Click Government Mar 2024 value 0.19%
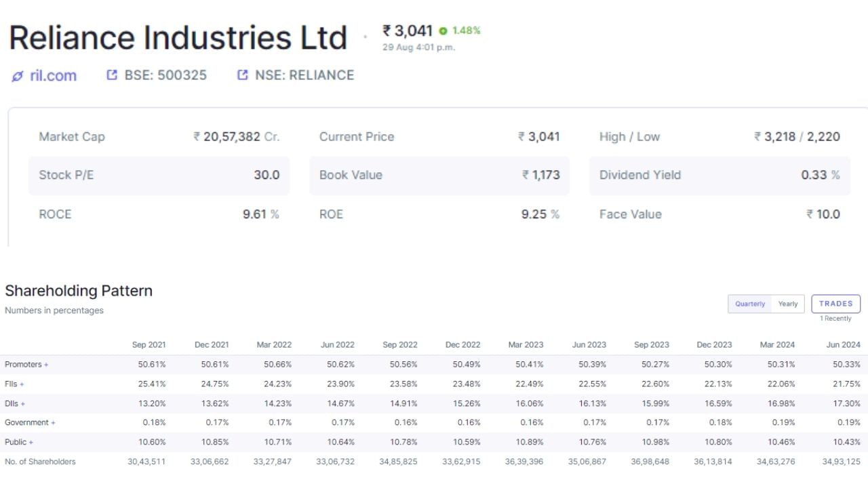The image size is (868, 488). (783, 422)
